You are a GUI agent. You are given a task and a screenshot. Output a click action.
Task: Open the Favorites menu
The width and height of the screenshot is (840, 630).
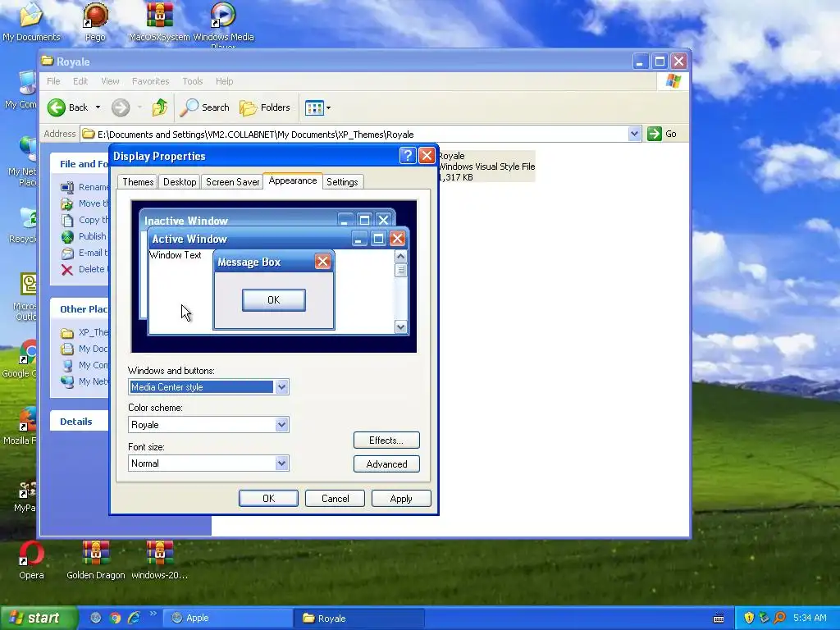151,81
